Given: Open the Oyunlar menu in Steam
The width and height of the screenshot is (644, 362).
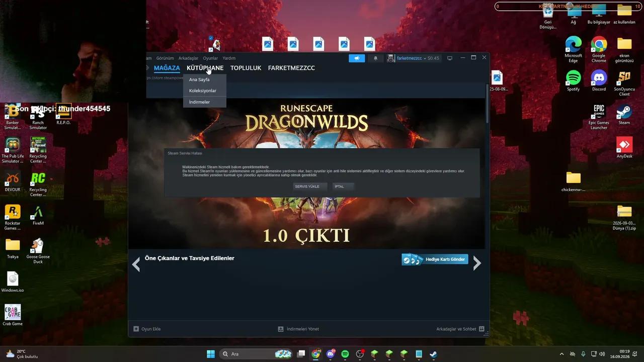Looking at the screenshot, I should pos(210,58).
